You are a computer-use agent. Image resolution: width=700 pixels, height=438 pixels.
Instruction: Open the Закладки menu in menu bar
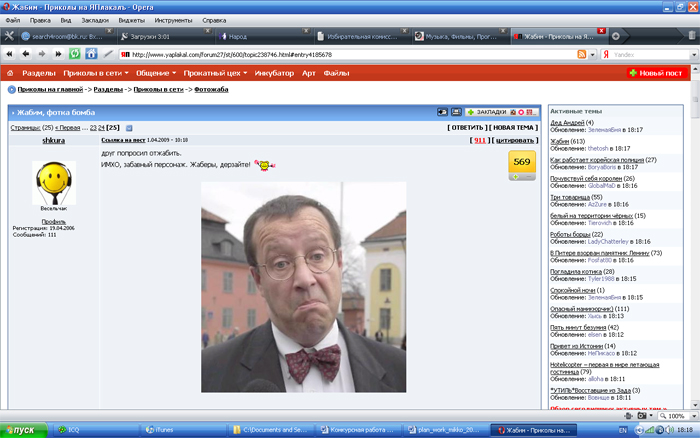pyautogui.click(x=95, y=20)
